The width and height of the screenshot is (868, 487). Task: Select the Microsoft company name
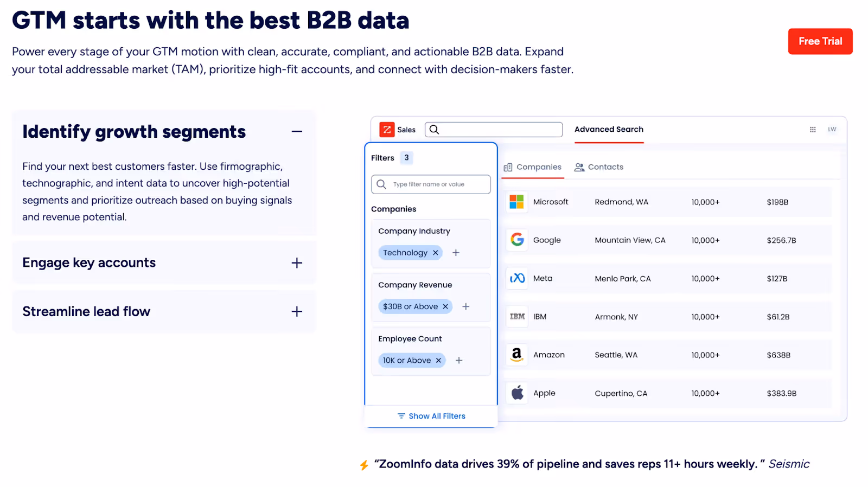point(551,202)
